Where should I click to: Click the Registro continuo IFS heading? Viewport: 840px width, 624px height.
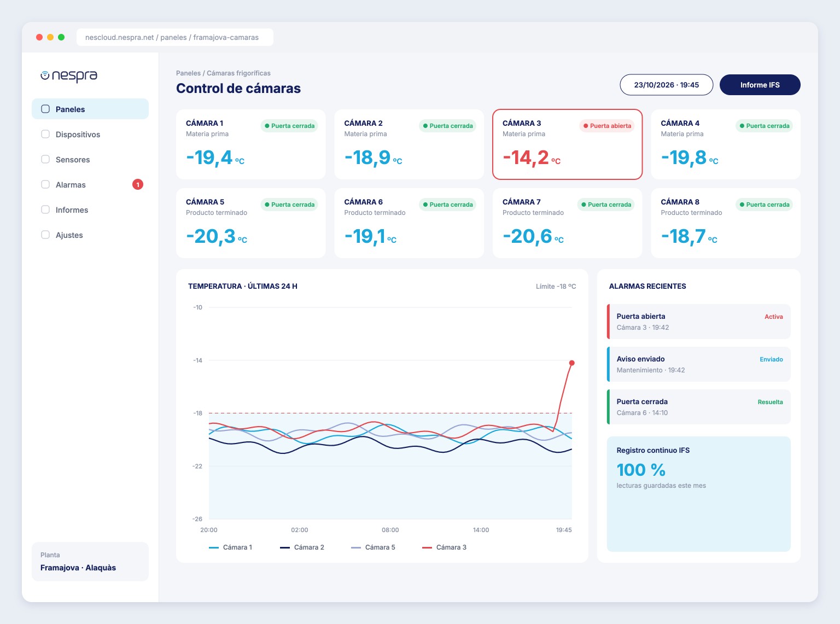(x=653, y=451)
